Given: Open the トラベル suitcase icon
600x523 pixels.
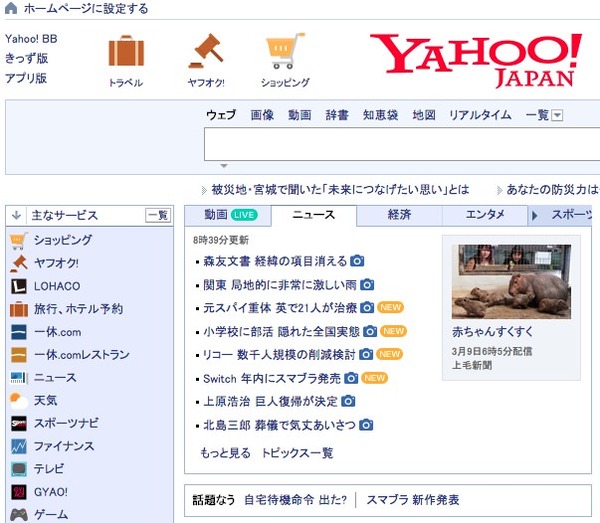Looking at the screenshot, I should point(126,51).
